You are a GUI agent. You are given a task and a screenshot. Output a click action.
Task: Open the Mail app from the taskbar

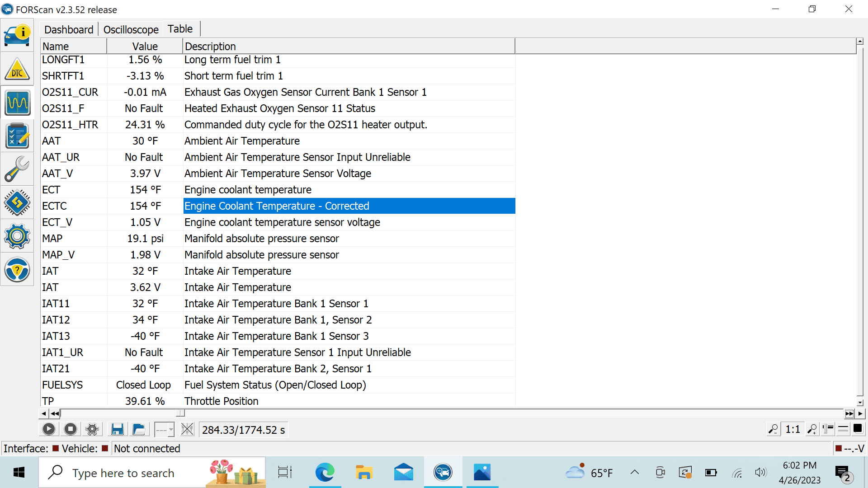pyautogui.click(x=403, y=473)
